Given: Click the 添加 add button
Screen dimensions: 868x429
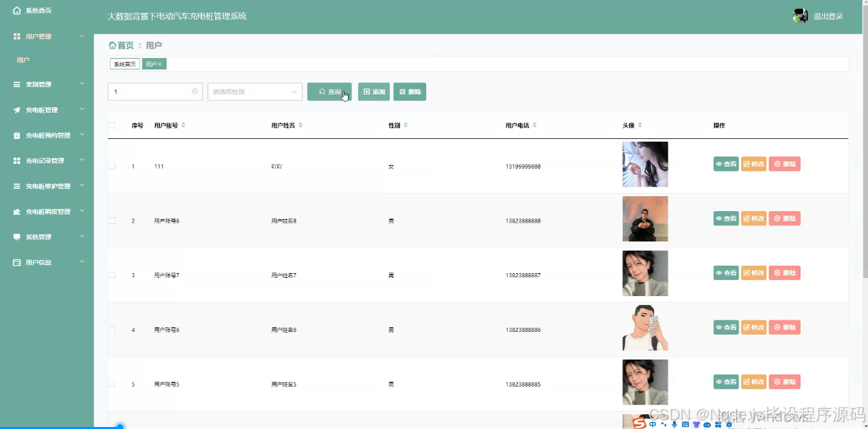Looking at the screenshot, I should (x=374, y=92).
